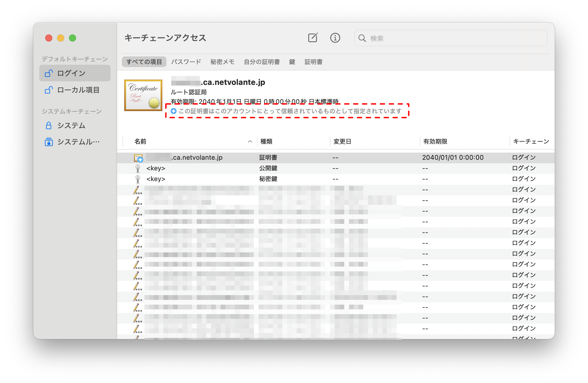This screenshot has height=383, width=588.
Task: Toggle trust details via blue plus disclosure
Action: pyautogui.click(x=173, y=111)
